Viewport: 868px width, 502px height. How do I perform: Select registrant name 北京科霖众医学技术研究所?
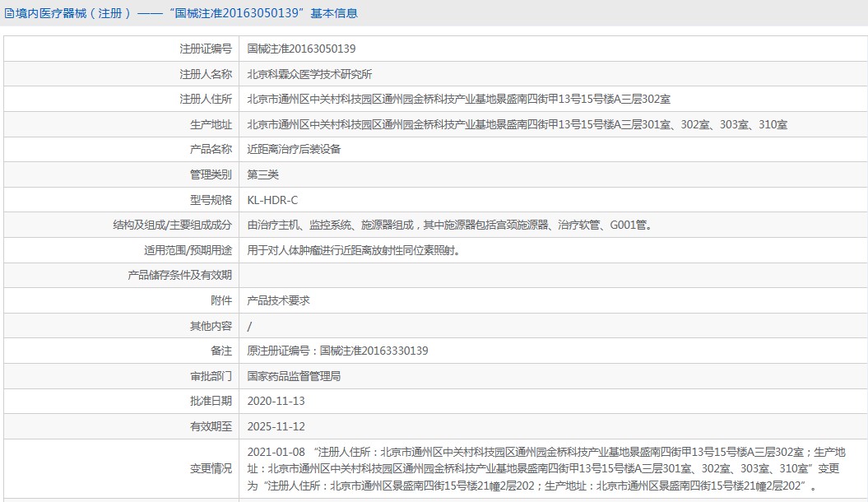[x=309, y=74]
